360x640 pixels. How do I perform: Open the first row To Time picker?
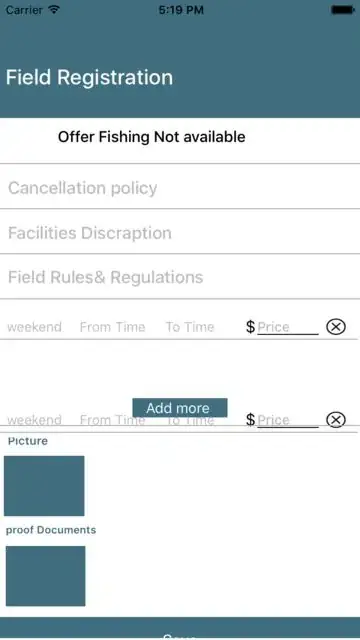point(190,327)
